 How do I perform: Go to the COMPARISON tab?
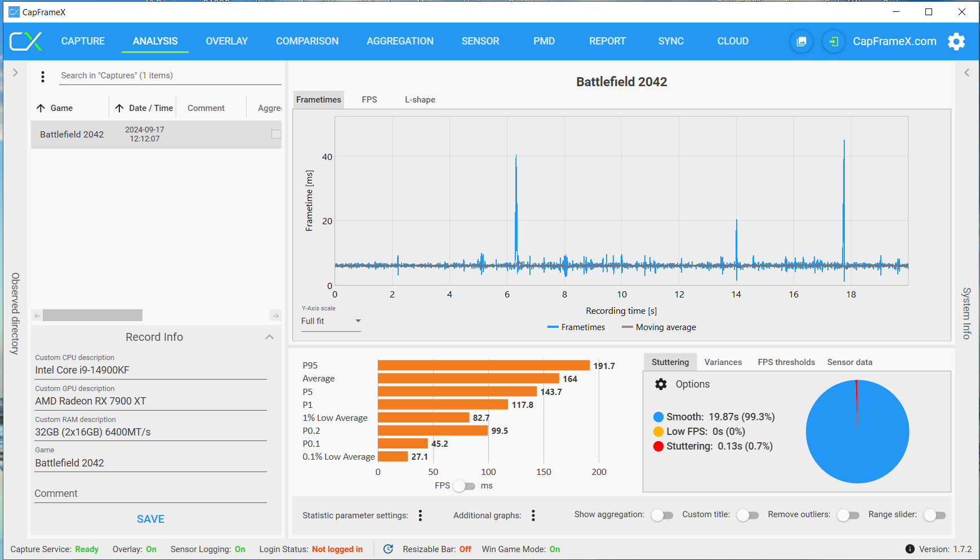[307, 41]
